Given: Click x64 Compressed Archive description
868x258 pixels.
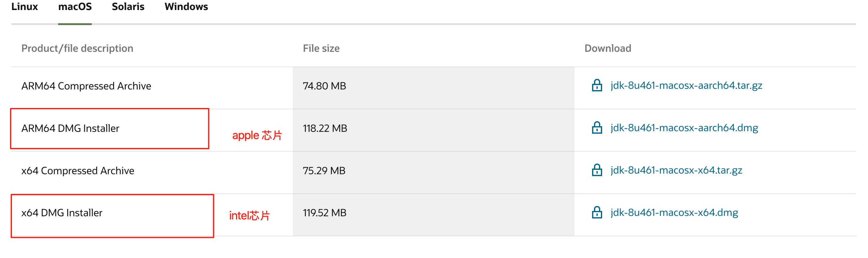Looking at the screenshot, I should click(78, 171).
